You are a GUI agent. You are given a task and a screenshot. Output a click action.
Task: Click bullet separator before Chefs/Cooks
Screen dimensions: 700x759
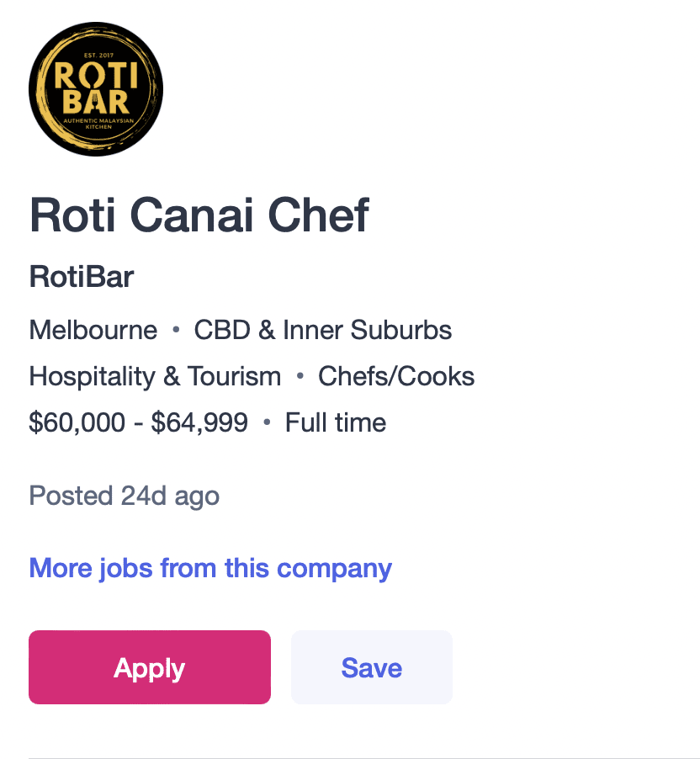tap(300, 377)
